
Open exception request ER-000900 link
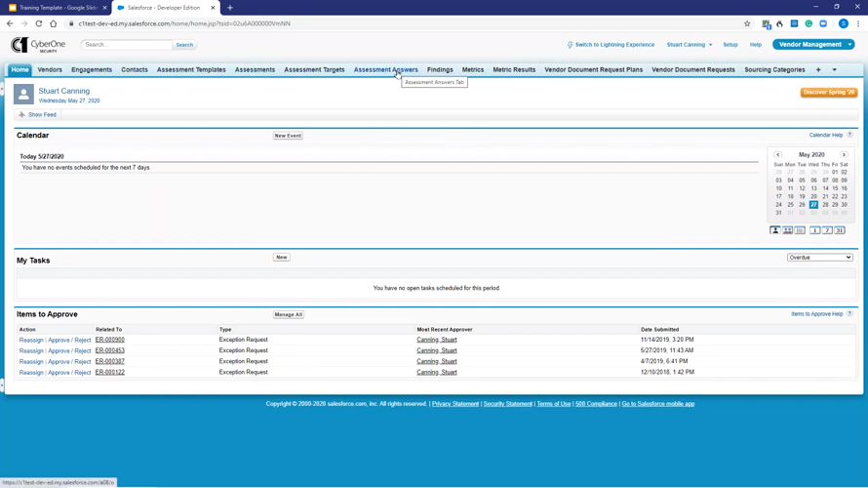(x=109, y=340)
